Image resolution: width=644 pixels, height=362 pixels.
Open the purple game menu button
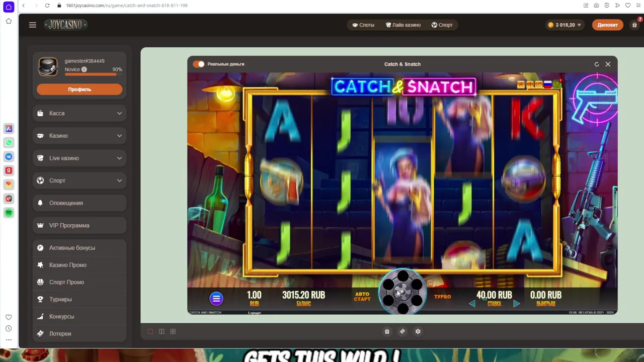click(x=216, y=299)
